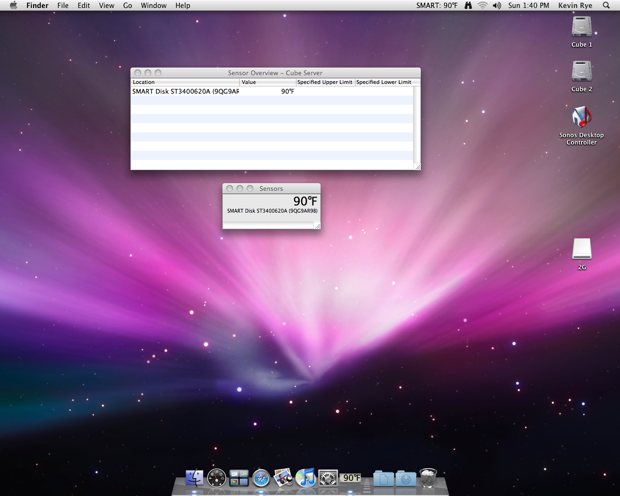Click the 90°F value cell in Sensor Overview
This screenshot has width=620, height=496.
coord(287,91)
